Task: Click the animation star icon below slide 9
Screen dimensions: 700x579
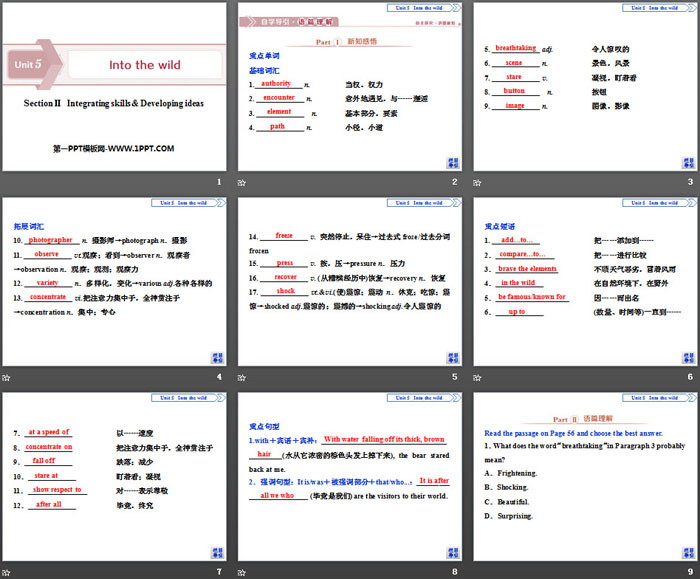Action: click(x=475, y=571)
